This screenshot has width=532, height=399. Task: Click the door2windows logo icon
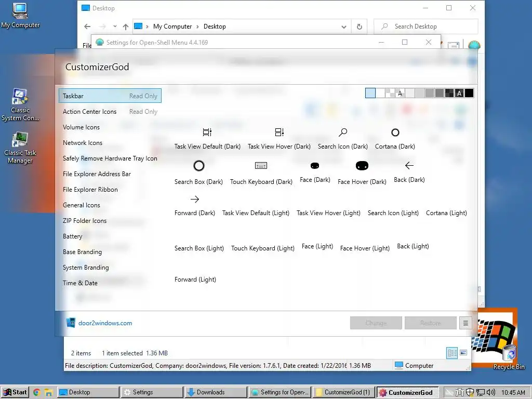click(71, 323)
